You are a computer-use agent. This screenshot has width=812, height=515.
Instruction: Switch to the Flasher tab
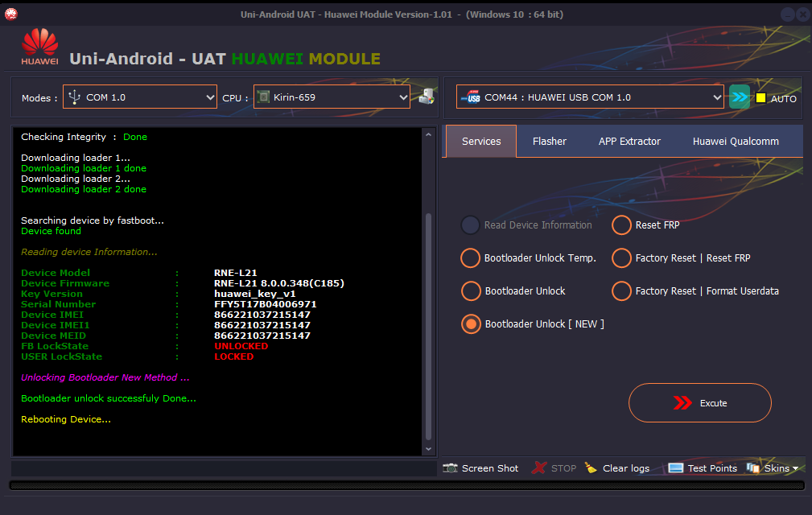pyautogui.click(x=550, y=142)
